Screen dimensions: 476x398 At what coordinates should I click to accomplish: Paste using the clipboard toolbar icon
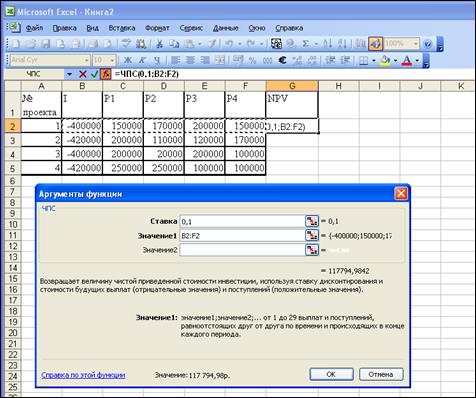tap(189, 44)
